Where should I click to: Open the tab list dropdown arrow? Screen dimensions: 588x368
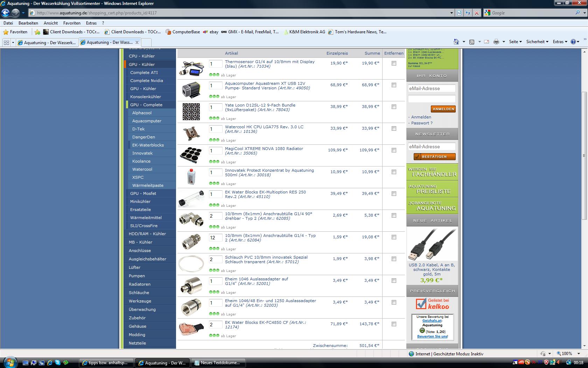13,42
